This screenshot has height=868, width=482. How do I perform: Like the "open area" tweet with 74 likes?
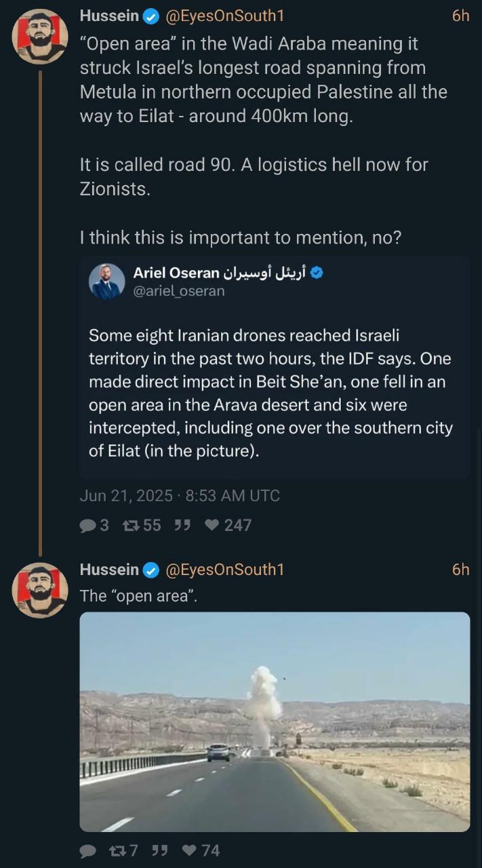click(192, 850)
